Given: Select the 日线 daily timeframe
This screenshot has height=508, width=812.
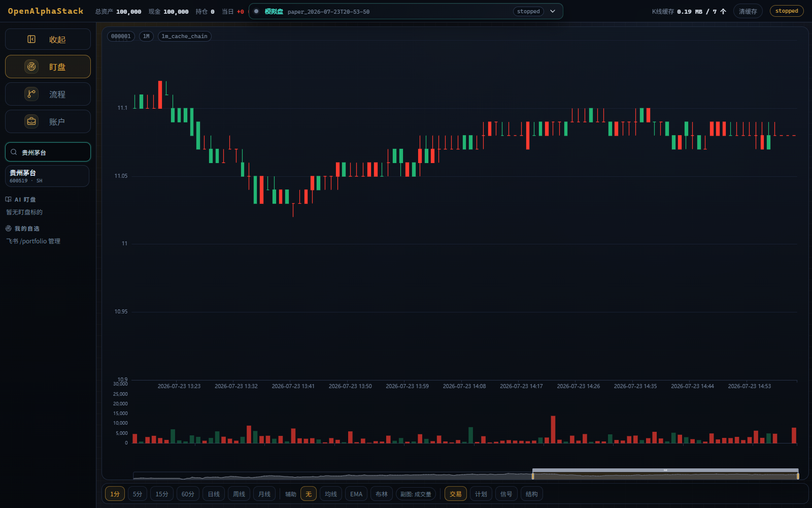Looking at the screenshot, I should click(x=214, y=494).
